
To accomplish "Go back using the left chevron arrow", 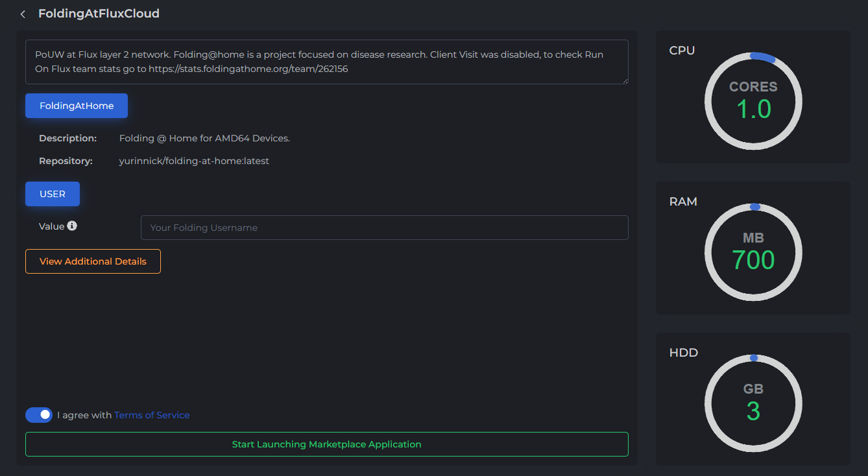I will click(x=23, y=14).
